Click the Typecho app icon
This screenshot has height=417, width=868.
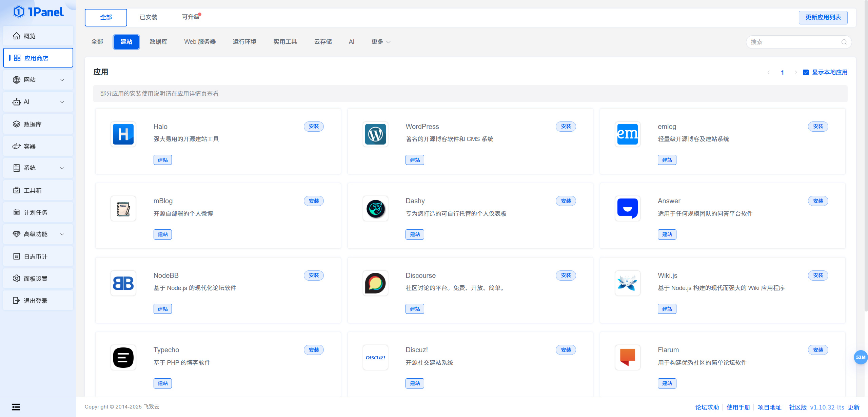[123, 358]
